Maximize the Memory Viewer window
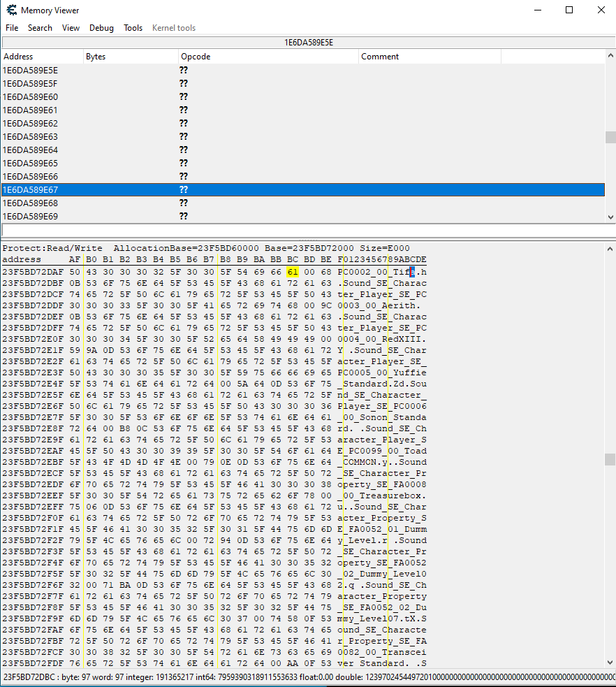Image resolution: width=616 pixels, height=687 pixels. (x=569, y=10)
